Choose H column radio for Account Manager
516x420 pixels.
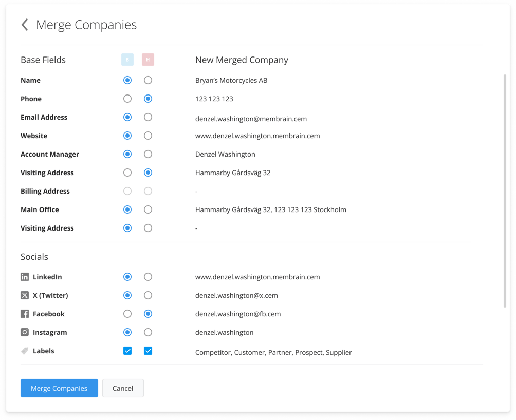148,154
